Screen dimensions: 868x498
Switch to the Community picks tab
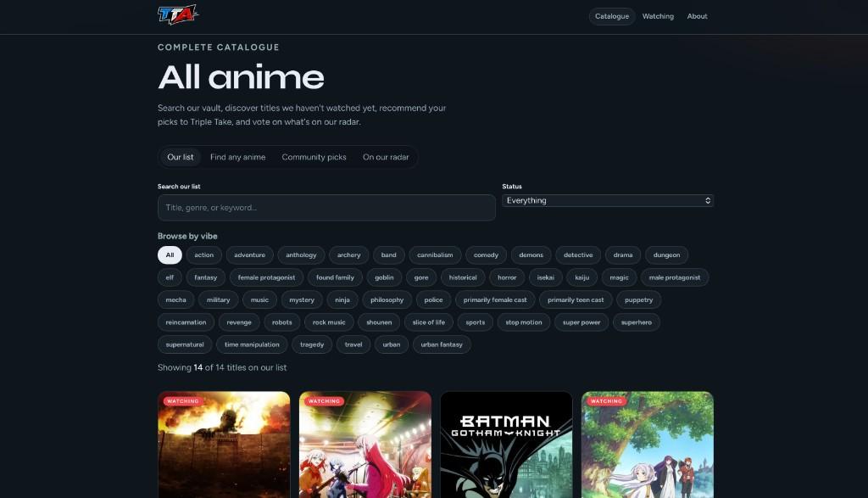pyautogui.click(x=314, y=157)
